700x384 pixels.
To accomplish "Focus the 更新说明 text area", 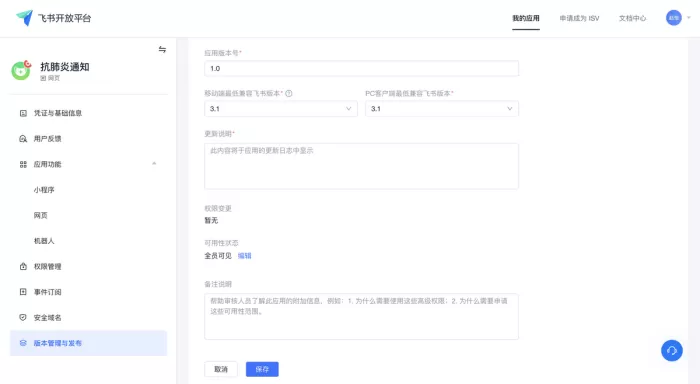I will (362, 166).
